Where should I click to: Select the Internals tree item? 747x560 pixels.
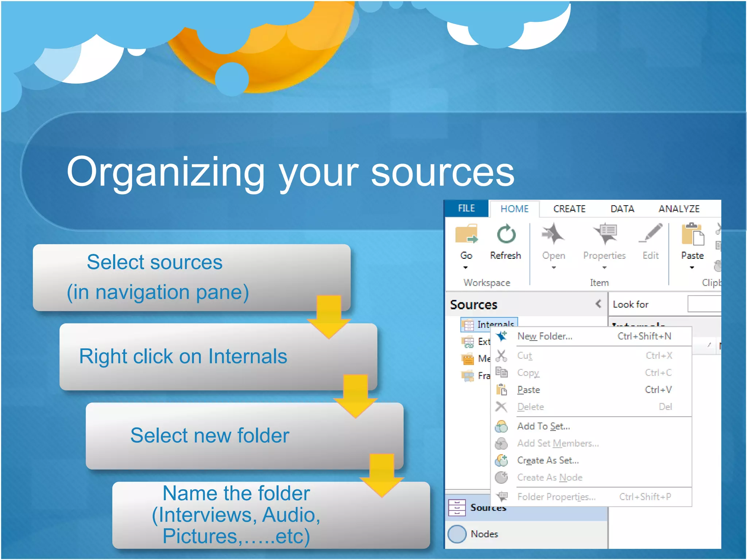pyautogui.click(x=489, y=324)
